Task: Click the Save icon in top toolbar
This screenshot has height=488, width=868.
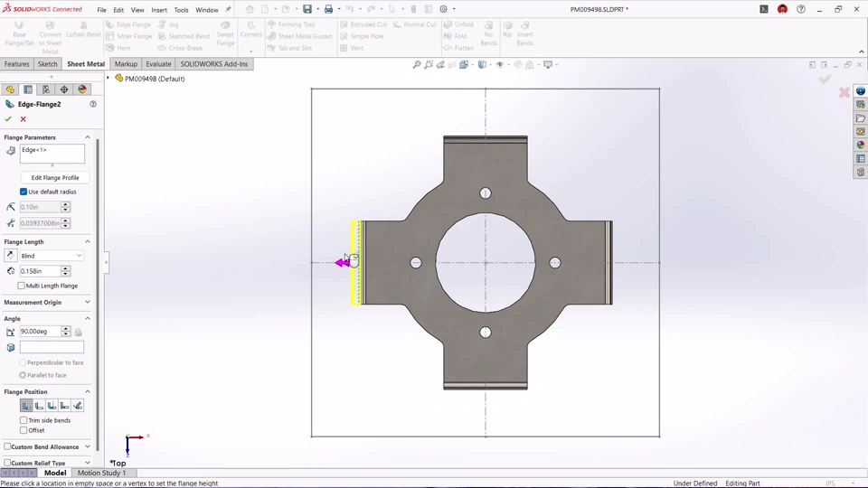Action: click(x=307, y=9)
